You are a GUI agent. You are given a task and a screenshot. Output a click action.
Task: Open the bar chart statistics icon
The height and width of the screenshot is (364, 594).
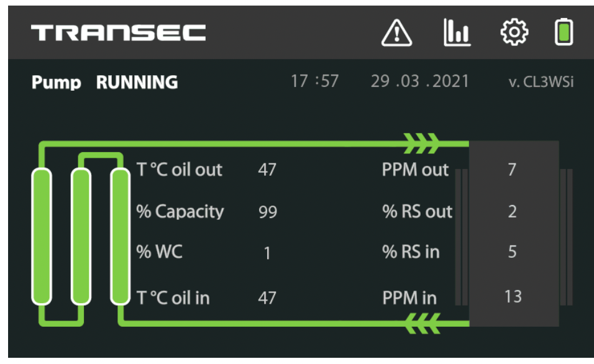pyautogui.click(x=457, y=32)
